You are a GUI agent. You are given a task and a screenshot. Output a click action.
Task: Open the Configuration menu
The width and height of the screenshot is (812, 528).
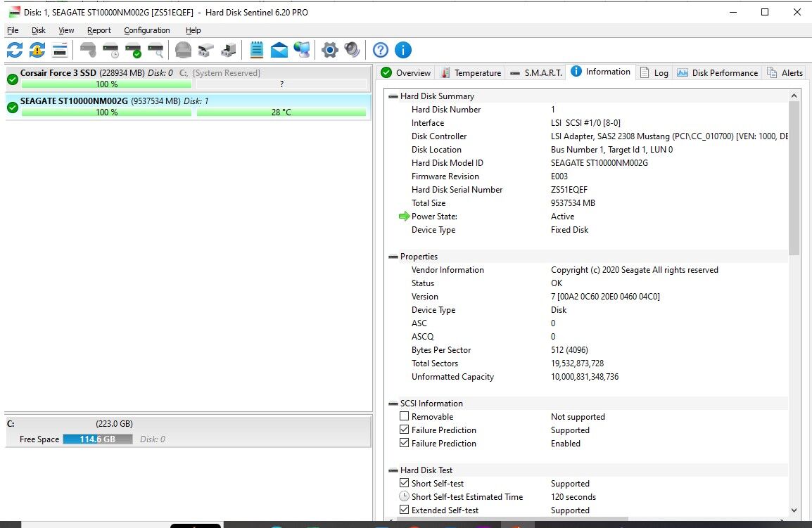(146, 30)
